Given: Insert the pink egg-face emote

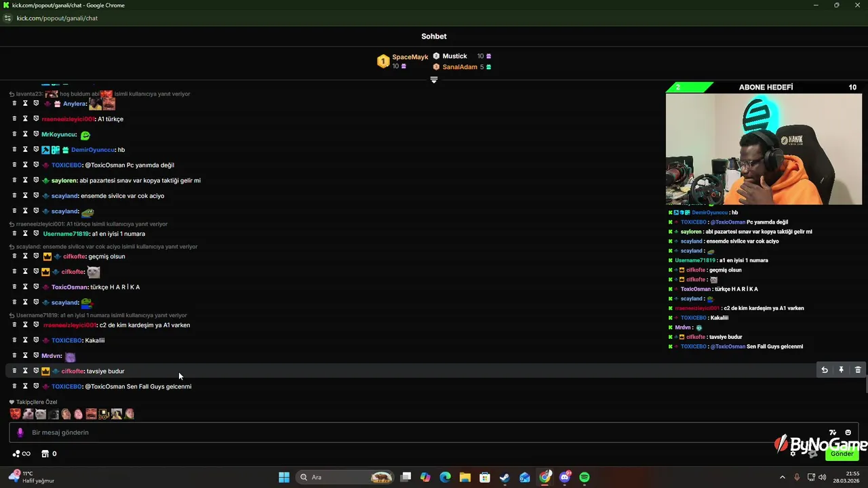Looking at the screenshot, I should click(x=79, y=413).
